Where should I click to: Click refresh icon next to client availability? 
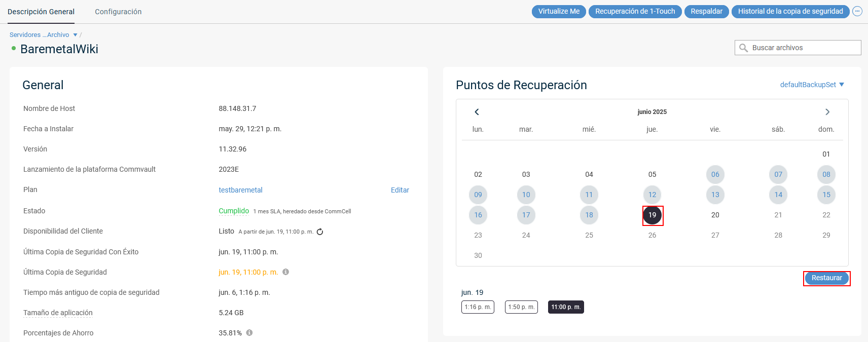pos(320,232)
